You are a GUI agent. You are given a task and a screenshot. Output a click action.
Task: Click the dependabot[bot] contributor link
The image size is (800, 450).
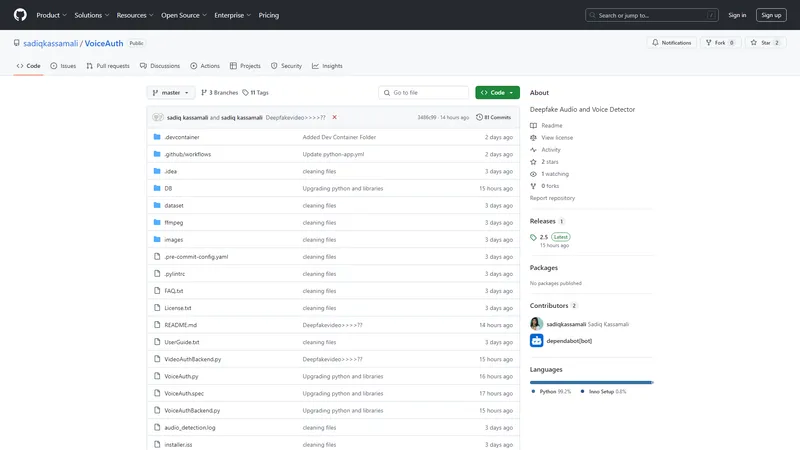[569, 341]
